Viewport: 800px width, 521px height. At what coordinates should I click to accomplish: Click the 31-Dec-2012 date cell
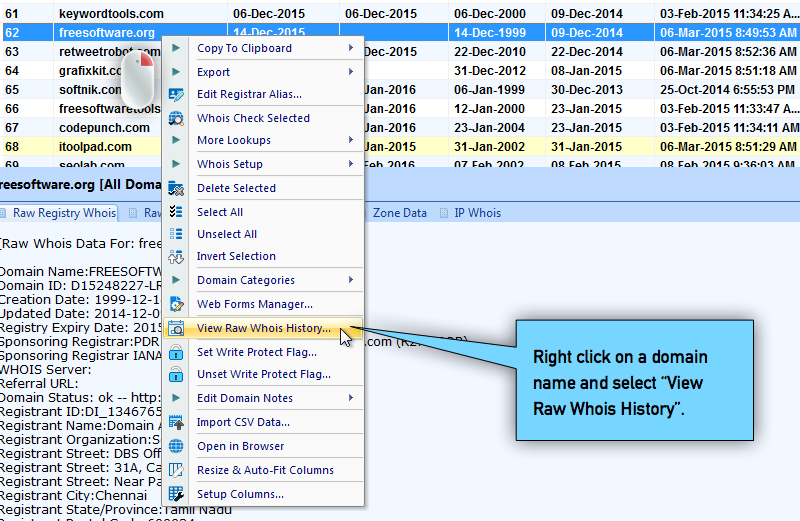[496, 70]
